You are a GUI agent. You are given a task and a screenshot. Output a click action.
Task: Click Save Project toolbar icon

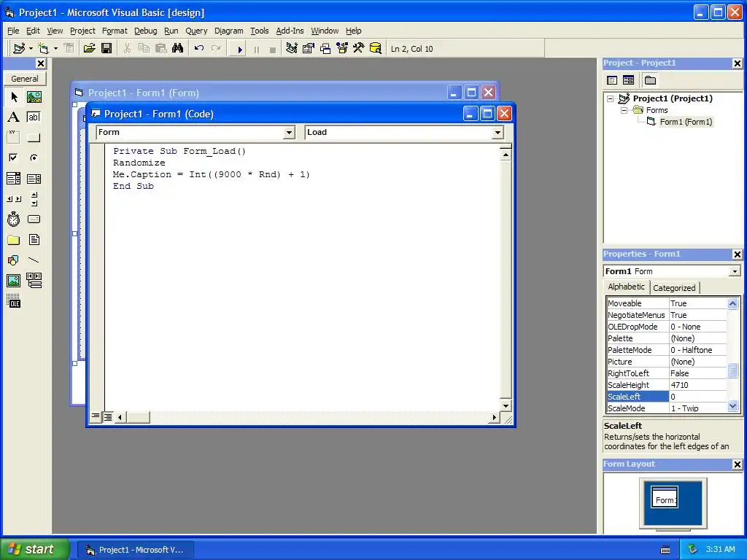tap(107, 49)
